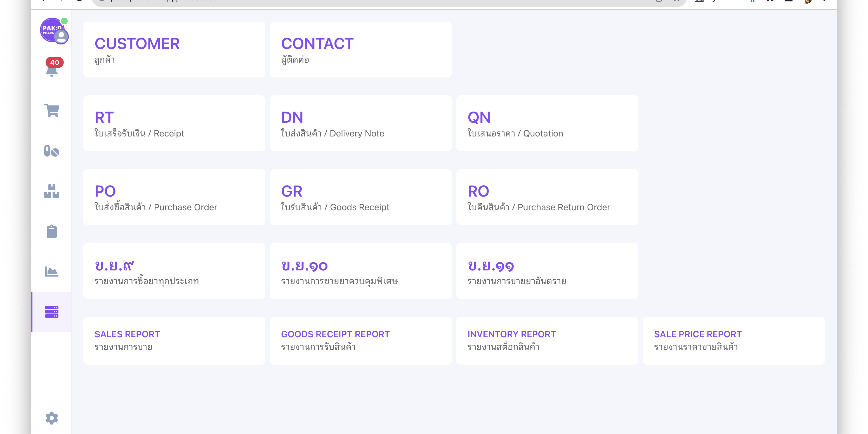Open the SALE PRICE REPORT card
The width and height of the screenshot is (868, 434).
pyautogui.click(x=733, y=340)
